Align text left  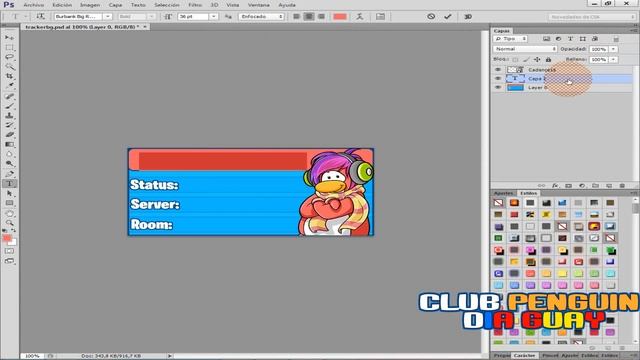[x=297, y=16]
